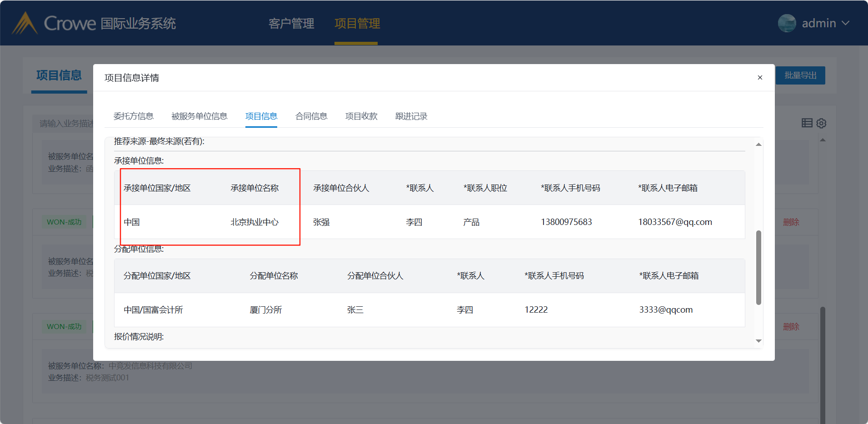Screen dimensions: 868x424
Task: Open 客户管理 in the top navigation
Action: point(291,24)
